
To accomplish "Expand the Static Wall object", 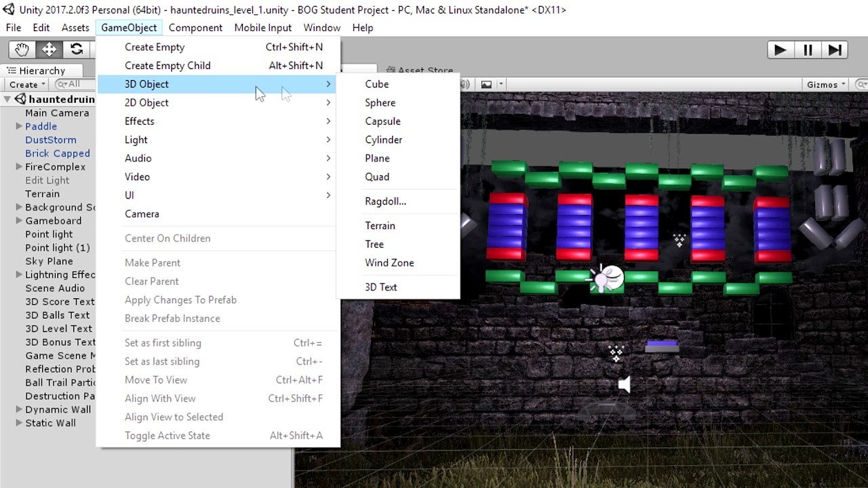I will pyautogui.click(x=19, y=423).
